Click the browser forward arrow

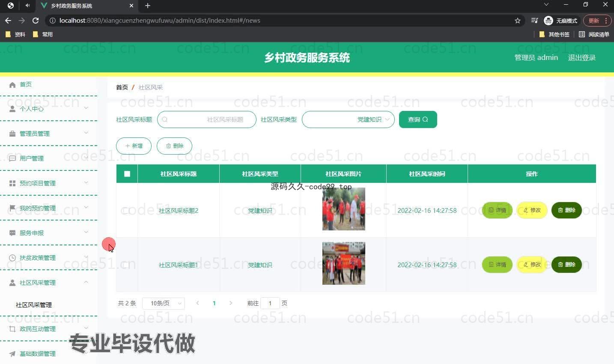[x=22, y=21]
